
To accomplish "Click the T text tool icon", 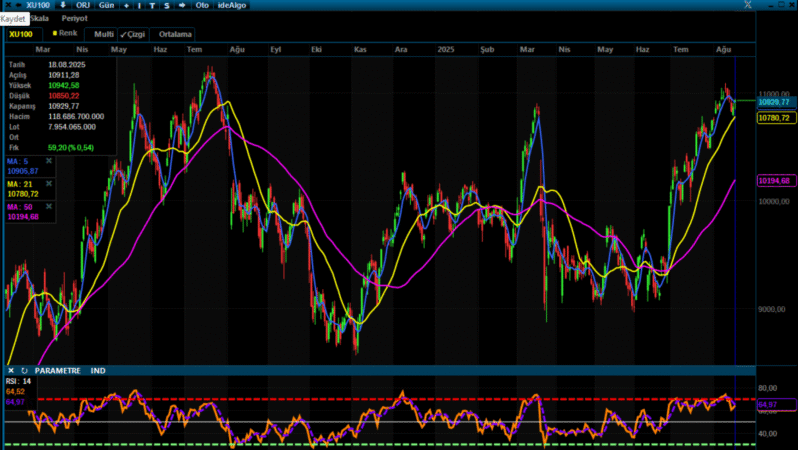I will (152, 6).
